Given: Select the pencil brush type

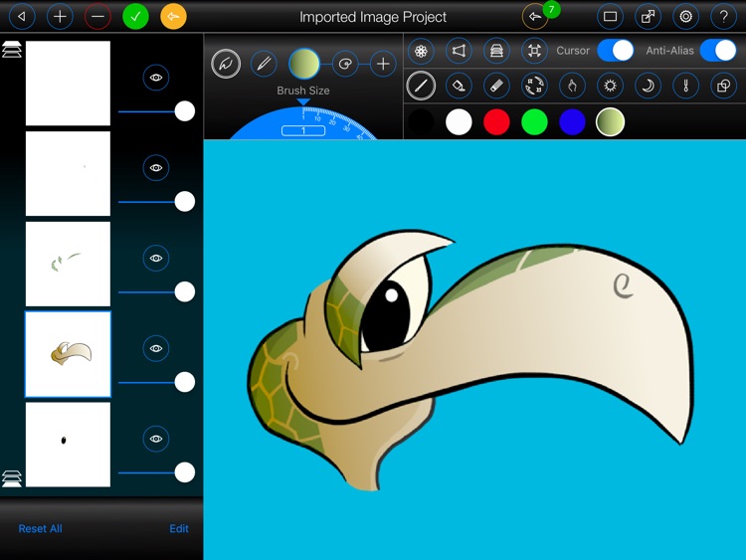Looking at the screenshot, I should [x=264, y=64].
